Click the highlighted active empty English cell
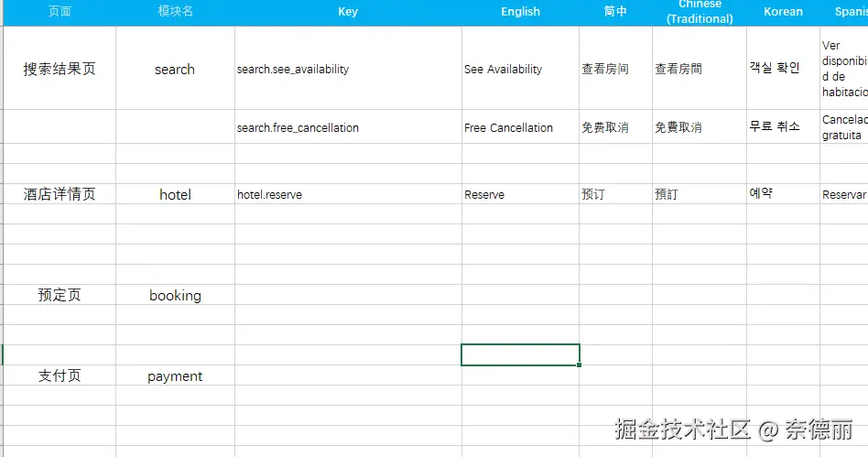 click(520, 354)
